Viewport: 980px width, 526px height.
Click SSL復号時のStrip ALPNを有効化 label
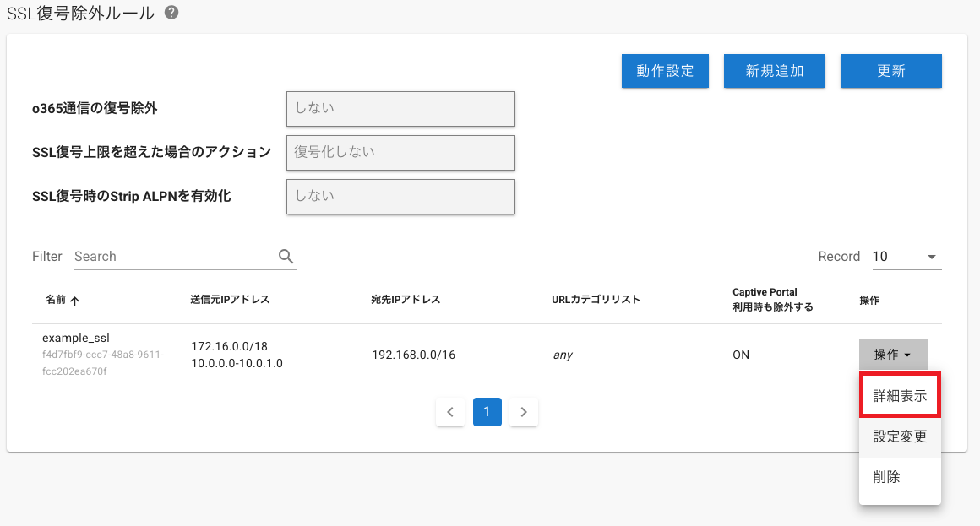pos(131,196)
